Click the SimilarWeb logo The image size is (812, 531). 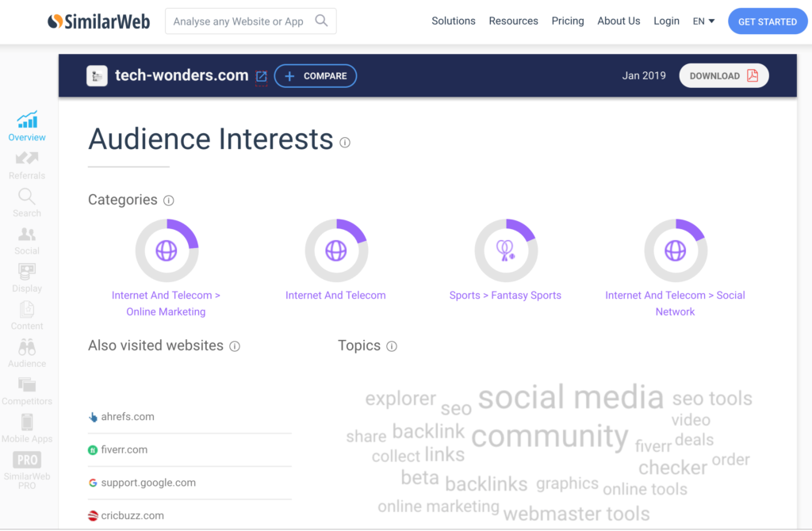[x=98, y=21]
